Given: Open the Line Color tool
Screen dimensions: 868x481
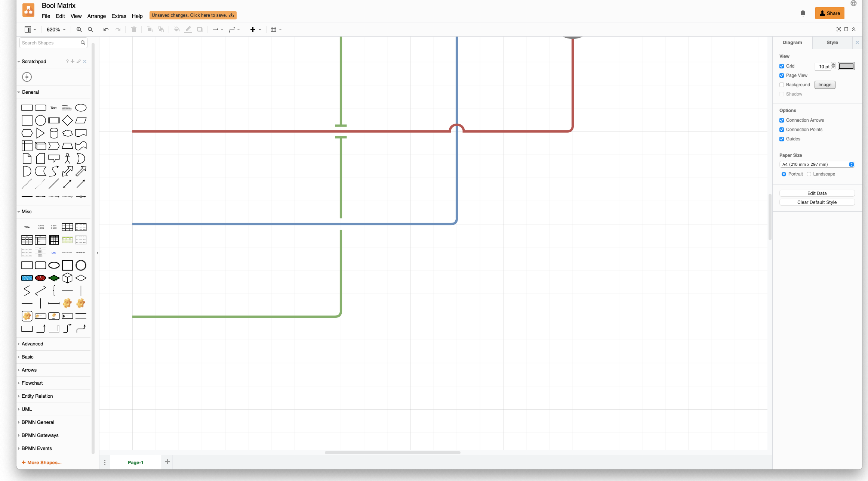Looking at the screenshot, I should point(188,29).
